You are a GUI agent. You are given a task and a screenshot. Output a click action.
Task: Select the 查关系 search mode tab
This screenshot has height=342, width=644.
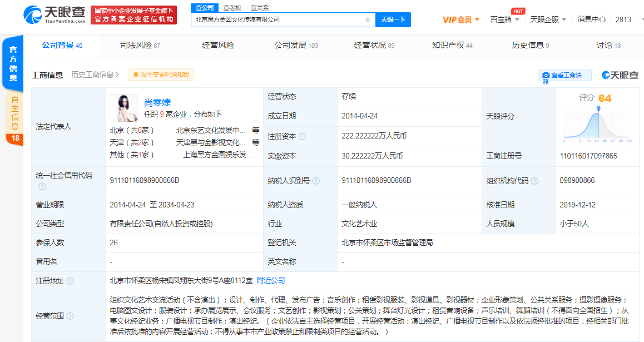260,8
